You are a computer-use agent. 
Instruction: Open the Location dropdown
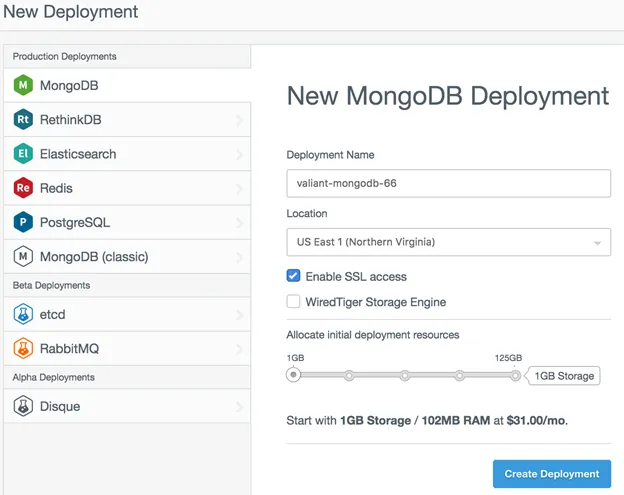[448, 242]
